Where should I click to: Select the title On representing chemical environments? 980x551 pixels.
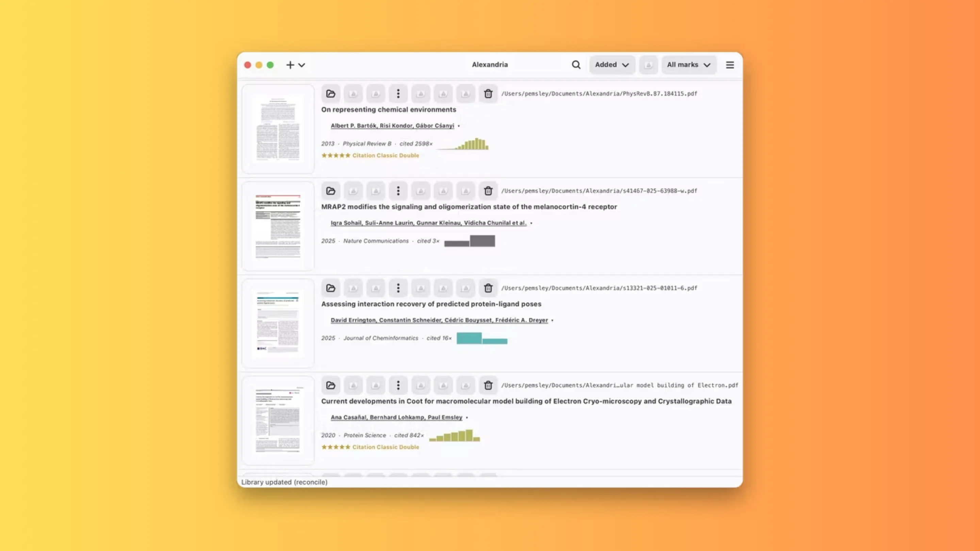(388, 110)
